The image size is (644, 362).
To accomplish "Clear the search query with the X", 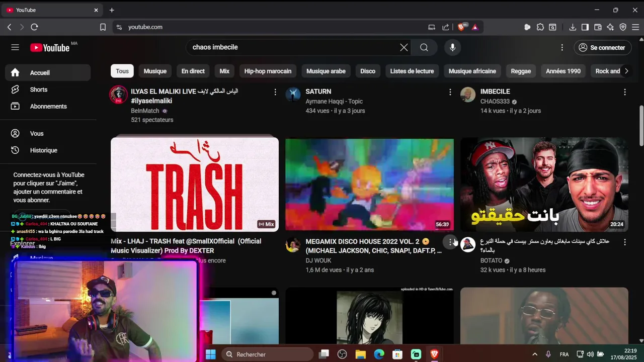I will point(404,47).
